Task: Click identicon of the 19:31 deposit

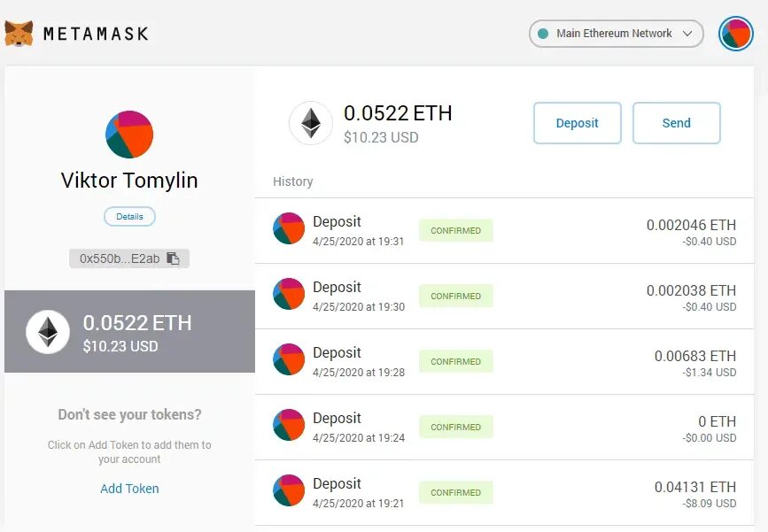Action: pyautogui.click(x=289, y=228)
